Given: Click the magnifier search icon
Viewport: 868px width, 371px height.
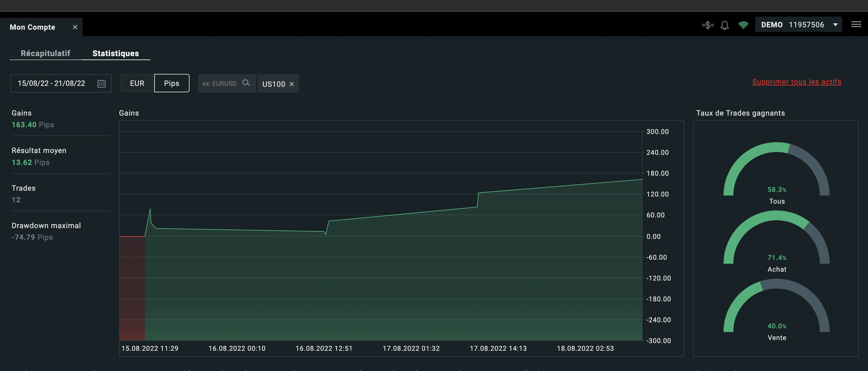Looking at the screenshot, I should [x=246, y=83].
